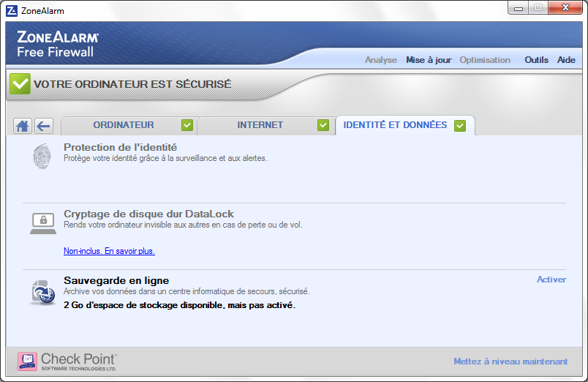The image size is (588, 382).
Task: Open the Outils menu
Action: pyautogui.click(x=536, y=60)
